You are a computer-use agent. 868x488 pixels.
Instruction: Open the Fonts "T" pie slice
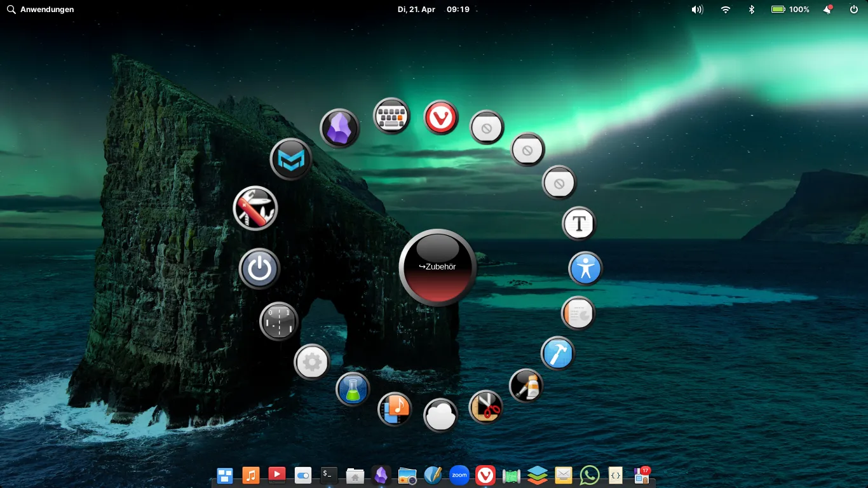pyautogui.click(x=579, y=224)
